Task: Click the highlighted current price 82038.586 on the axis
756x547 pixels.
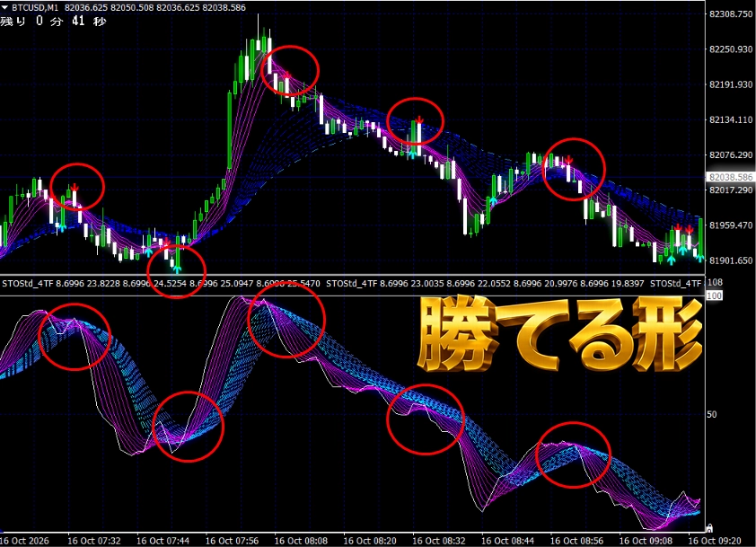Action: pos(731,177)
